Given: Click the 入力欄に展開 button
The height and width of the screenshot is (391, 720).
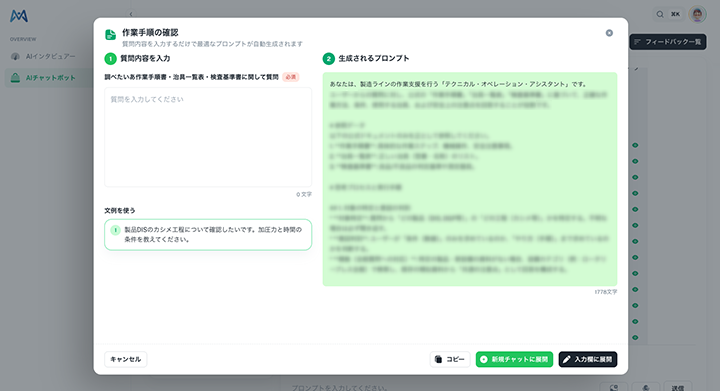Looking at the screenshot, I should tap(588, 359).
